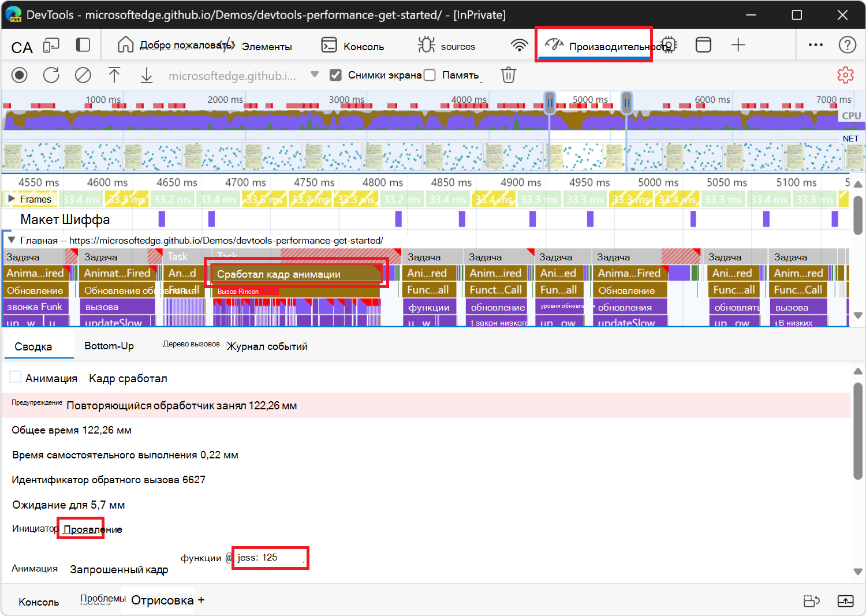Open the Журнал событий tab
Viewport: 866px width, 616px height.
(x=267, y=346)
